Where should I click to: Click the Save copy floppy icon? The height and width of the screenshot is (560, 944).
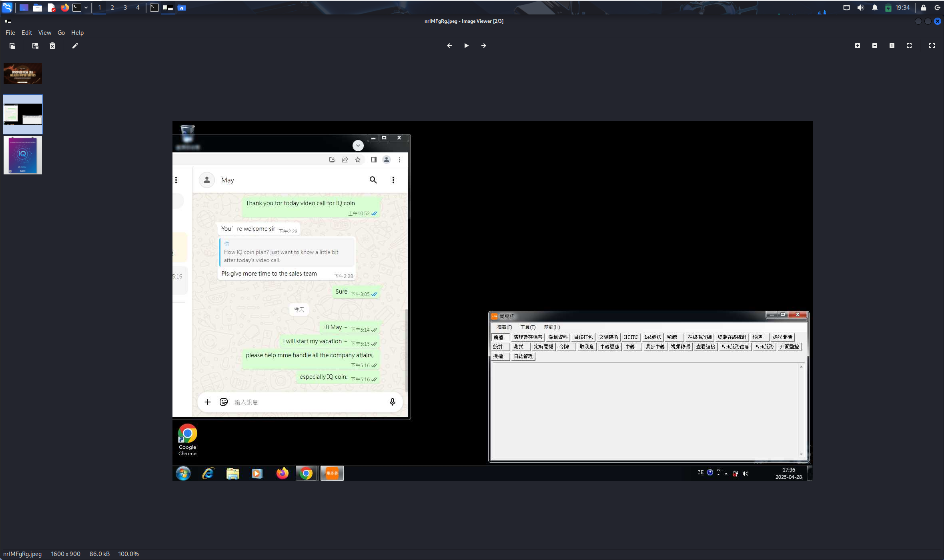pyautogui.click(x=35, y=46)
